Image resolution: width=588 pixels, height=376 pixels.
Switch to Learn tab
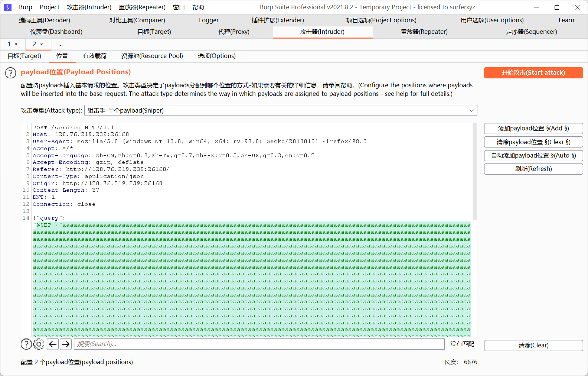pos(566,20)
